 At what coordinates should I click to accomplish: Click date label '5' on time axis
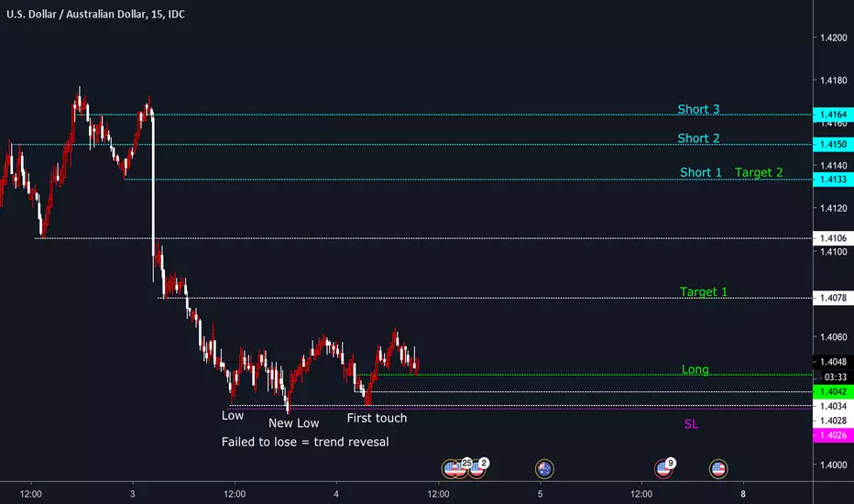click(540, 494)
